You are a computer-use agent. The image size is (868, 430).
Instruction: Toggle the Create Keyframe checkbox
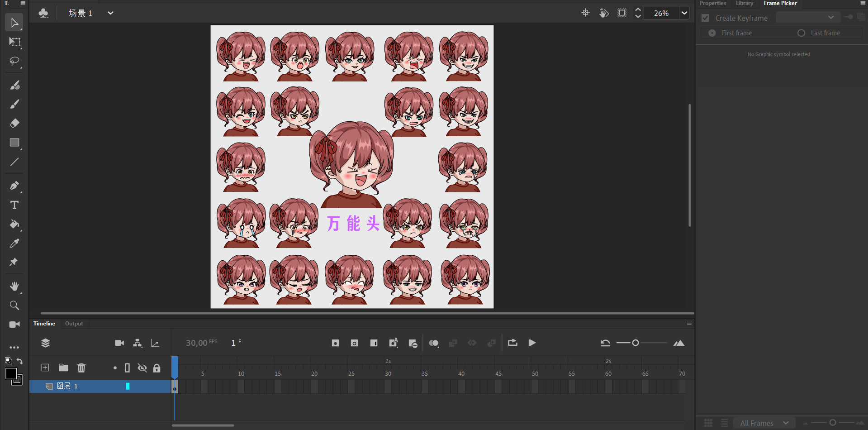[705, 18]
